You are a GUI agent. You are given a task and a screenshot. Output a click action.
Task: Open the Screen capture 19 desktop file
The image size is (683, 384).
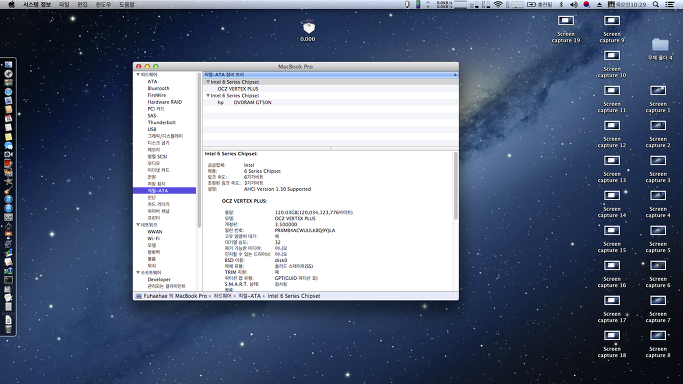pyautogui.click(x=566, y=20)
